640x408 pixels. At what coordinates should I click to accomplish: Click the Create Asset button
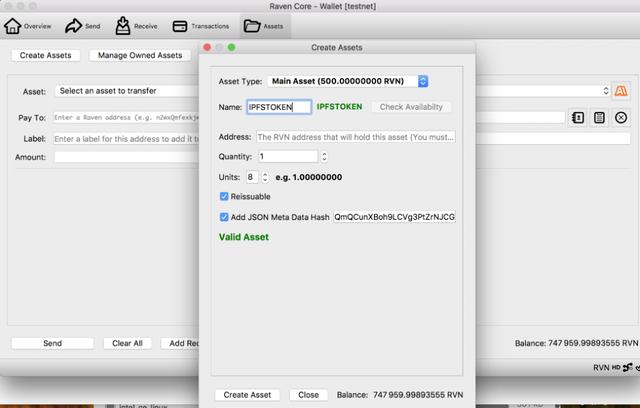tap(247, 395)
